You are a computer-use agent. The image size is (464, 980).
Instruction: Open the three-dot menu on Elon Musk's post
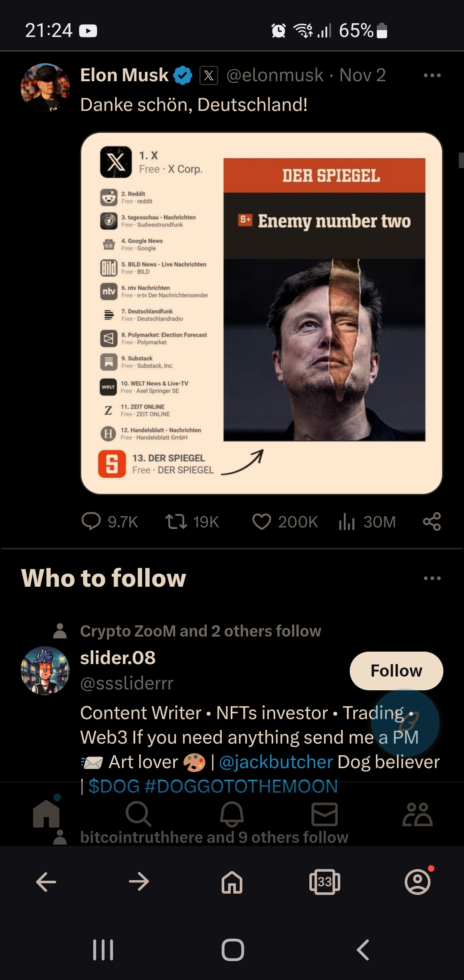[x=432, y=75]
